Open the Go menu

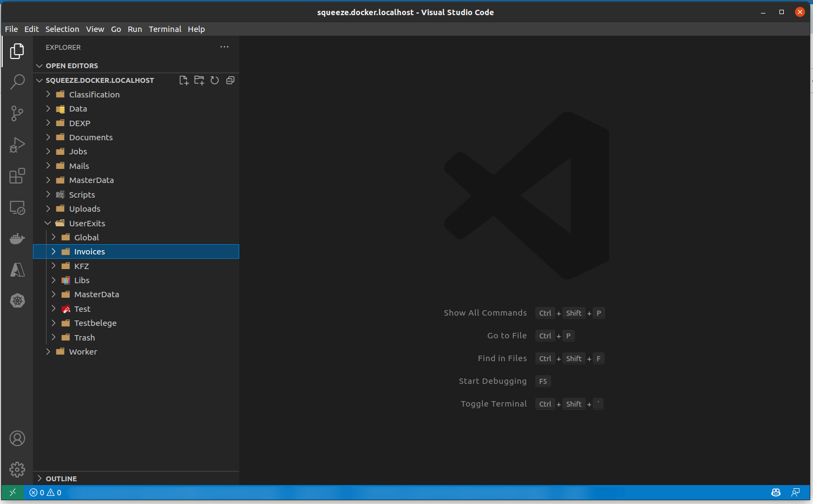pyautogui.click(x=116, y=29)
